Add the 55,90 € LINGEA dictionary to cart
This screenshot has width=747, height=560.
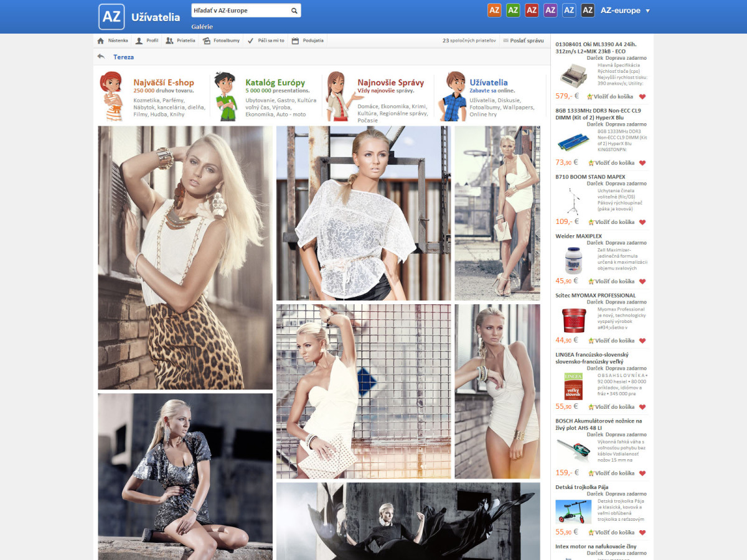click(611, 407)
